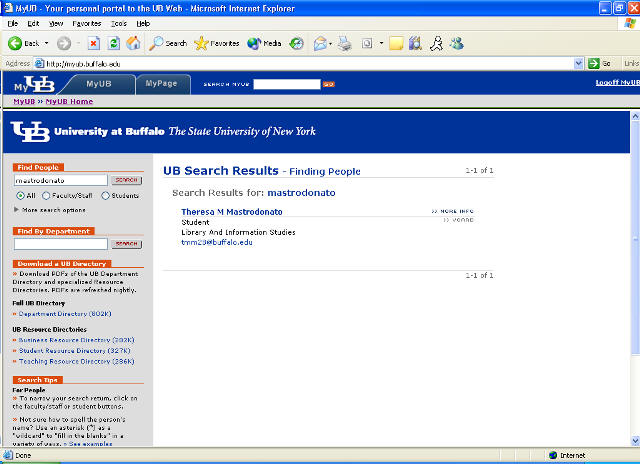Image resolution: width=640 pixels, height=464 pixels.
Task: Open Teaching Resource Directory link
Action: tap(76, 361)
